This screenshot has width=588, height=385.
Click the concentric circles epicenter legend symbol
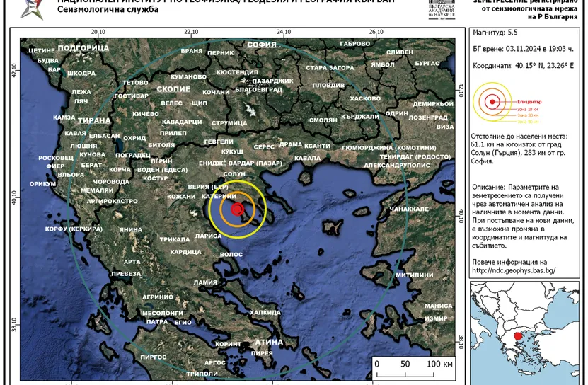click(490, 100)
